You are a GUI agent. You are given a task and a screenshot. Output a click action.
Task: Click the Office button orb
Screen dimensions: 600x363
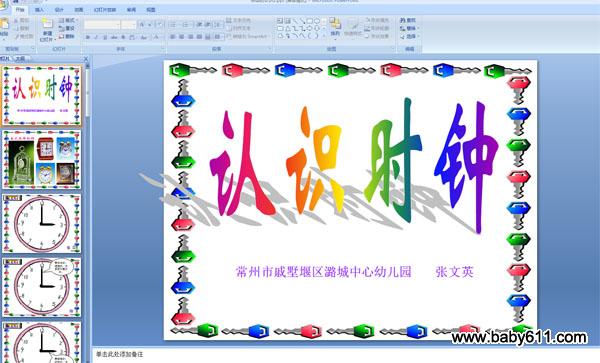click(3, 3)
